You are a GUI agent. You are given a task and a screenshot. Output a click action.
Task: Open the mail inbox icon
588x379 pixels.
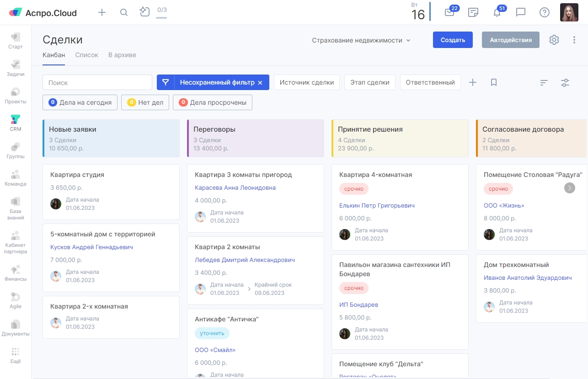(449, 13)
